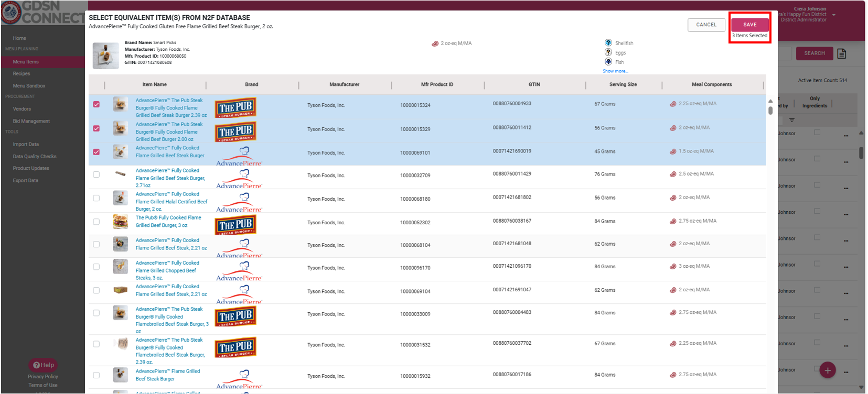Uncheck the row with Mfr Product ID 10000069101
Image resolution: width=868 pixels, height=394 pixels.
tap(97, 152)
